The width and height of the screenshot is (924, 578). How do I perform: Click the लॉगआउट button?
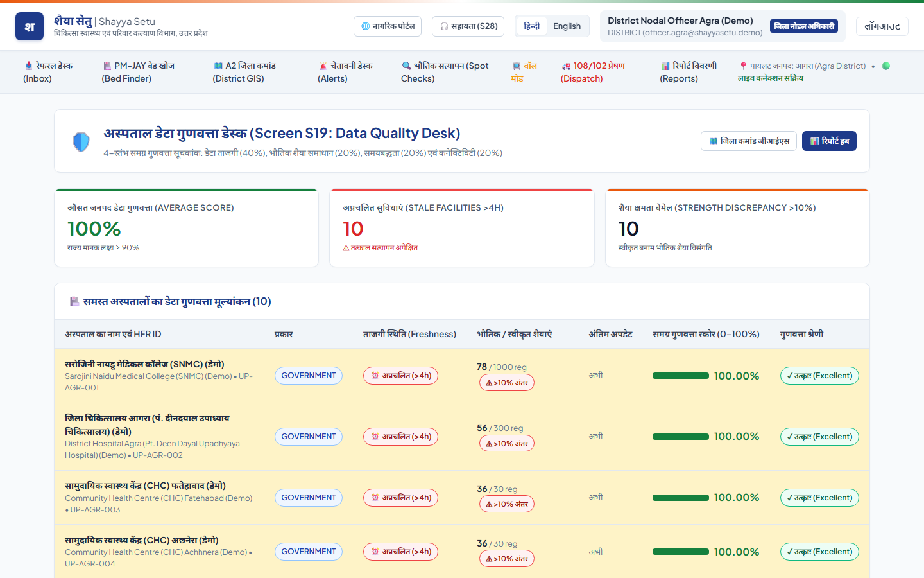coord(882,26)
